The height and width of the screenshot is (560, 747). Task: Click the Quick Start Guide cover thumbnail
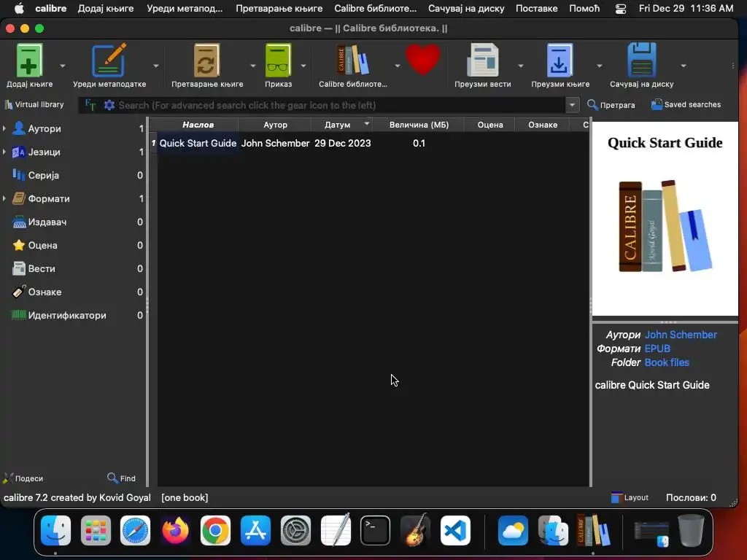click(x=665, y=219)
